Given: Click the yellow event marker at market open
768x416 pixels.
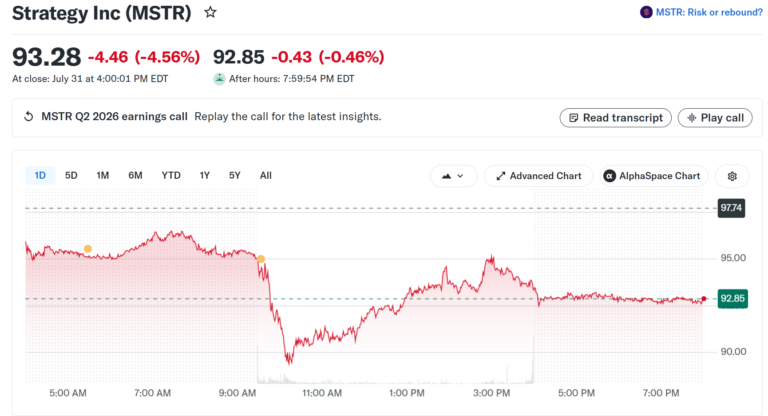Looking at the screenshot, I should [x=261, y=259].
